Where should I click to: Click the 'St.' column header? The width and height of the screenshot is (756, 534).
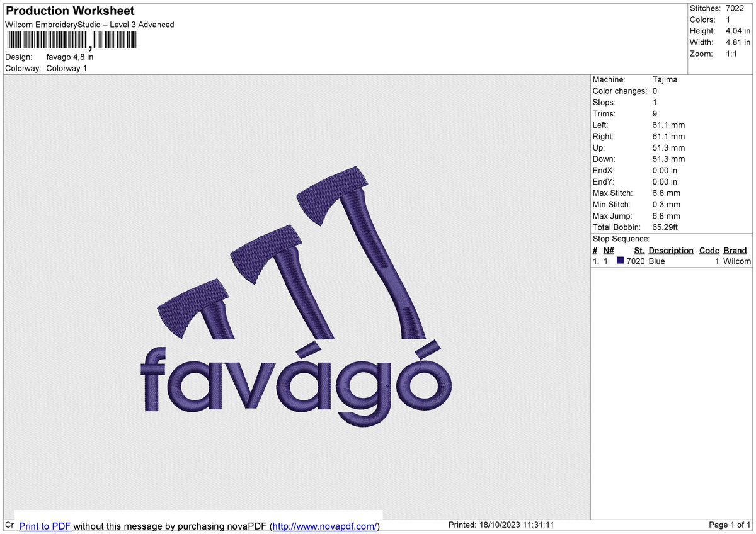(x=639, y=250)
